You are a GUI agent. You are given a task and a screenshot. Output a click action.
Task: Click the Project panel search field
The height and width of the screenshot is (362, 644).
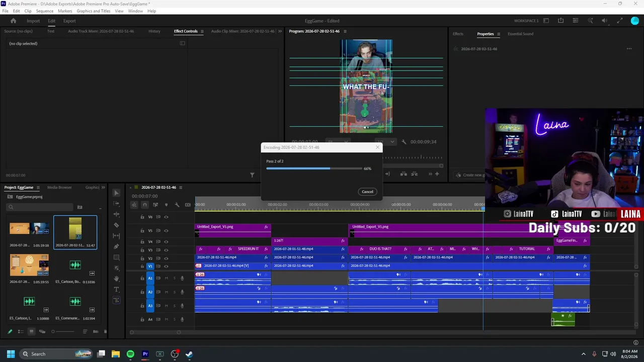(x=40, y=207)
